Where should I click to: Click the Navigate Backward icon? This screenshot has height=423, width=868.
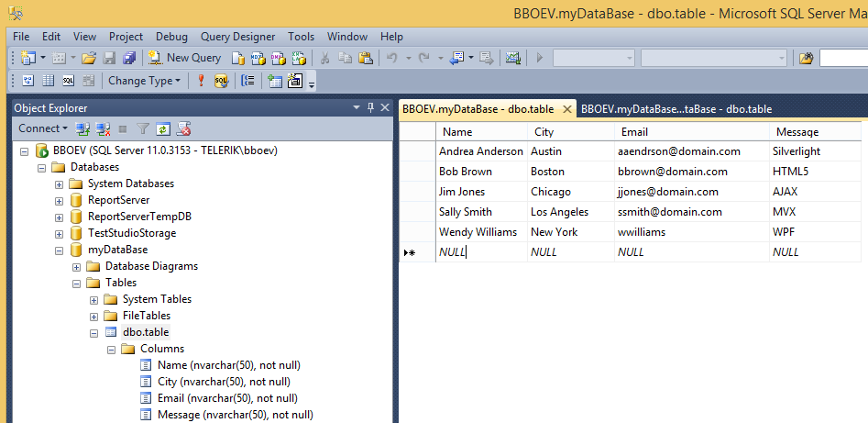[x=456, y=58]
